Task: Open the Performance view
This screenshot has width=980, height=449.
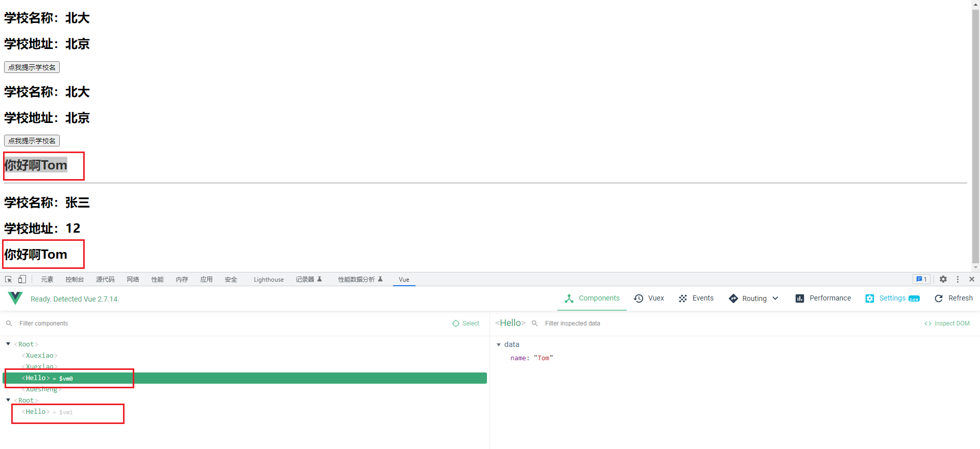Action: point(823,298)
